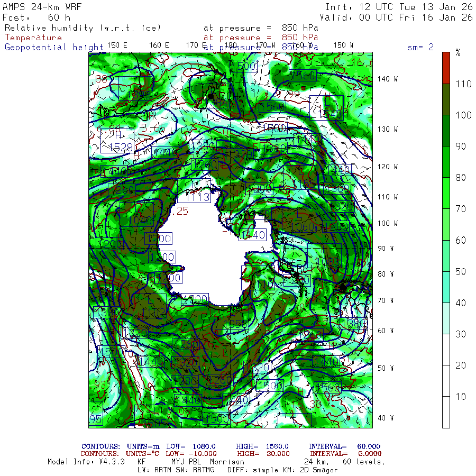Click the '90 W' longitude label
The image size is (476, 476).
point(386,249)
